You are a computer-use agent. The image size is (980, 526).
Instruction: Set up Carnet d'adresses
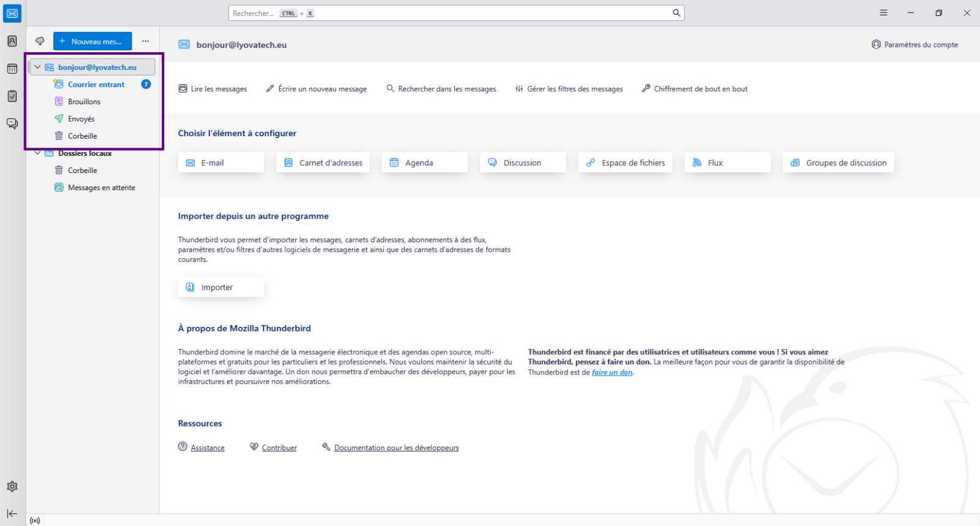(x=323, y=163)
